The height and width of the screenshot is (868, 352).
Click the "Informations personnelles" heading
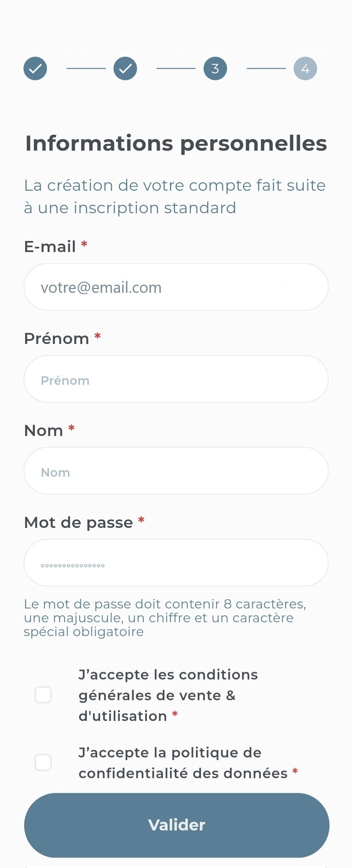tap(176, 143)
